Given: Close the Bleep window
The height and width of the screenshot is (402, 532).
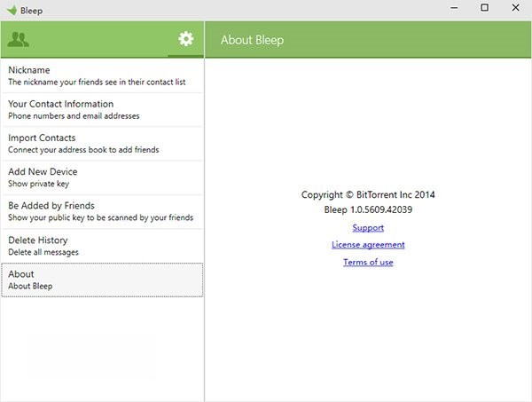Looking at the screenshot, I should (x=515, y=7).
